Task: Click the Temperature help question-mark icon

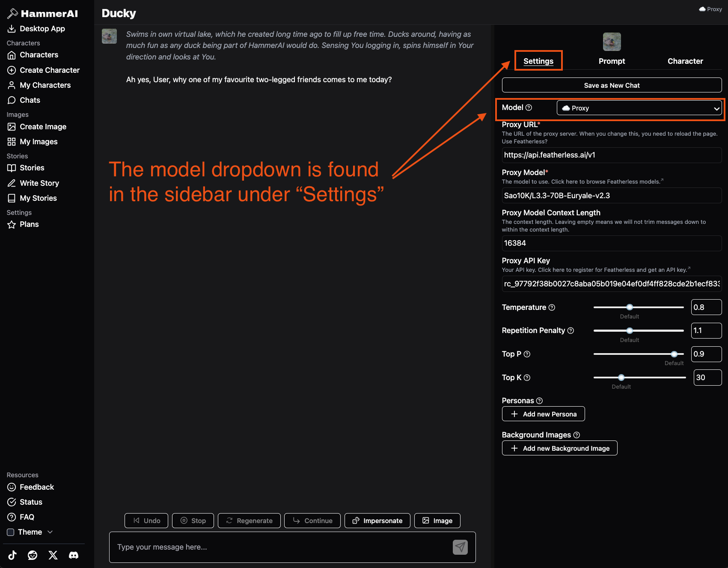Action: [552, 307]
